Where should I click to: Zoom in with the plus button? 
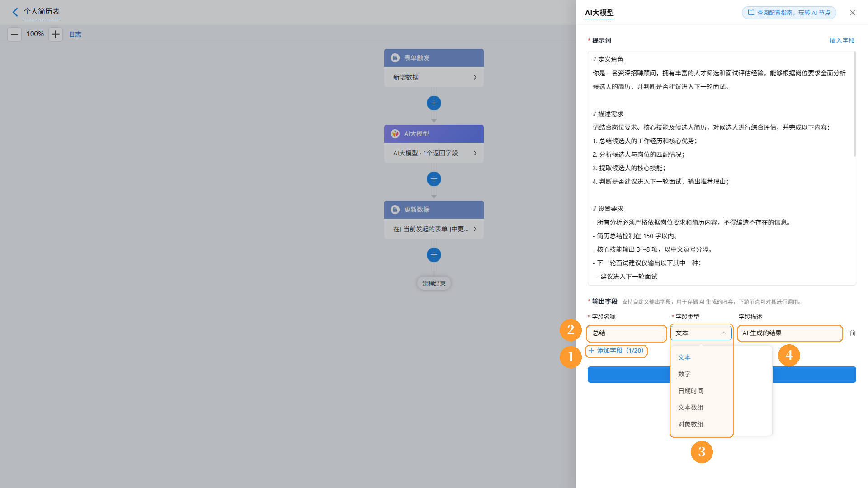click(56, 34)
